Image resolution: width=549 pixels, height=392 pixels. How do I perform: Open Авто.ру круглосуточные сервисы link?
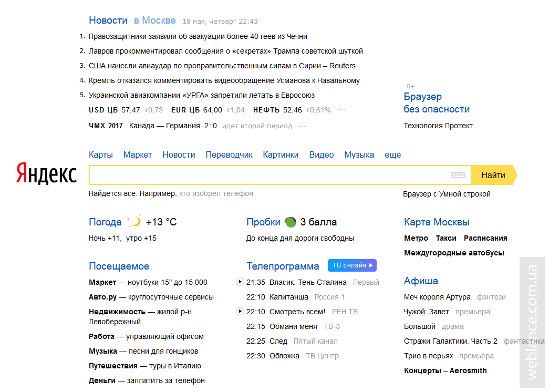click(x=151, y=297)
